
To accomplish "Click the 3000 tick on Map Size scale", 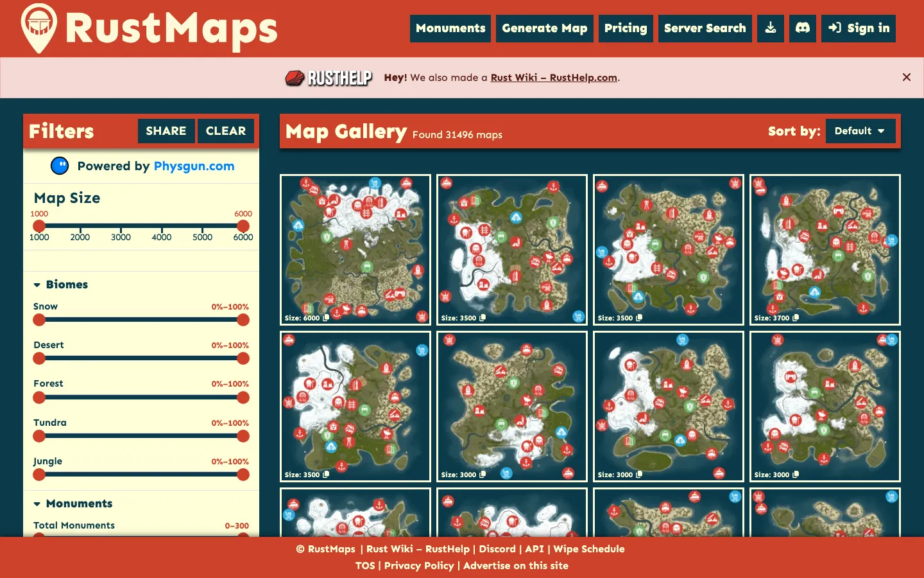I will [x=121, y=237].
